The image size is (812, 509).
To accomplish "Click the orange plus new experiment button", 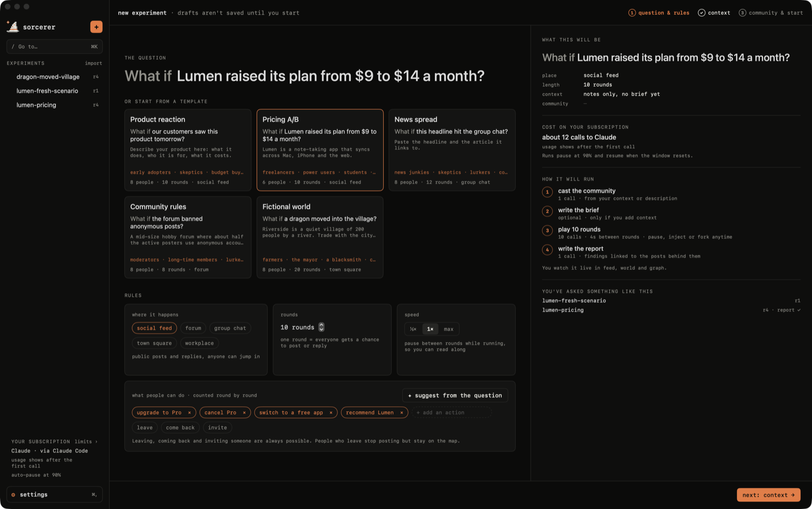I will tap(96, 27).
